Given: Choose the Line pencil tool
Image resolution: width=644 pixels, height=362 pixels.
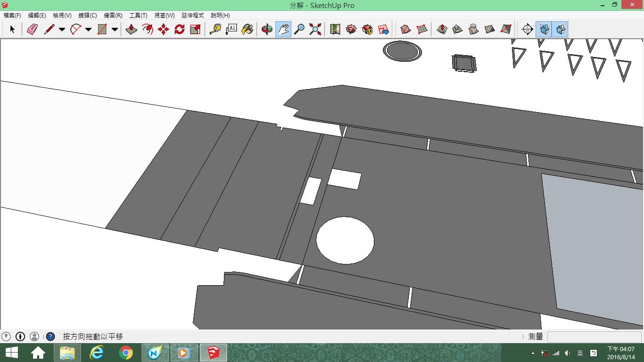Looking at the screenshot, I should pyautogui.click(x=49, y=29).
